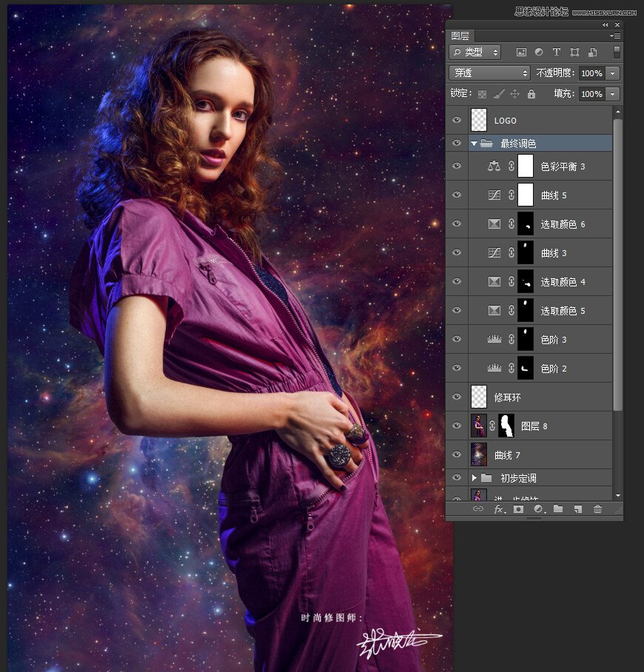
Task: Collapse the 最终调色 group
Action: click(474, 144)
